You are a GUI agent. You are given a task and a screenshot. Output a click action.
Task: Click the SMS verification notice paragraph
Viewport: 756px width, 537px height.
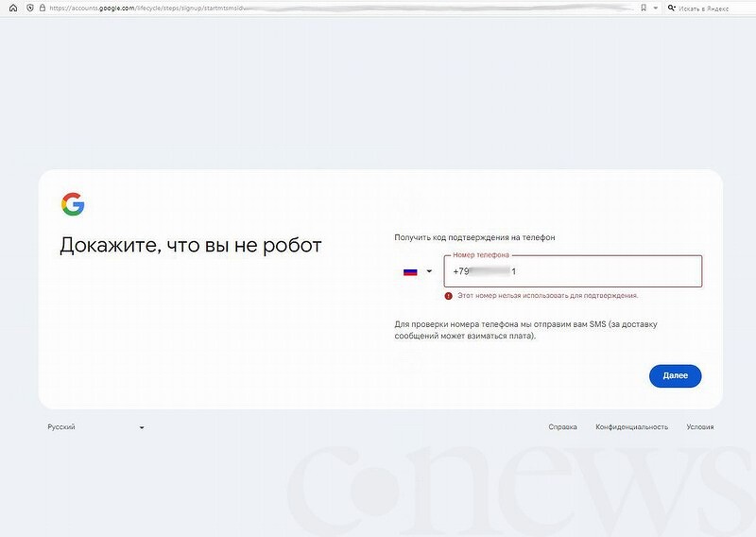(525, 330)
